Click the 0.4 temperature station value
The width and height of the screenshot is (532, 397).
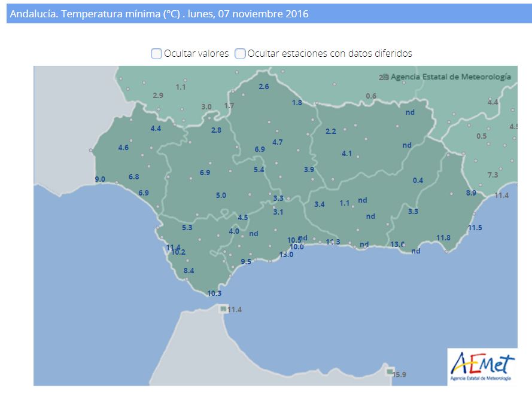pos(418,181)
